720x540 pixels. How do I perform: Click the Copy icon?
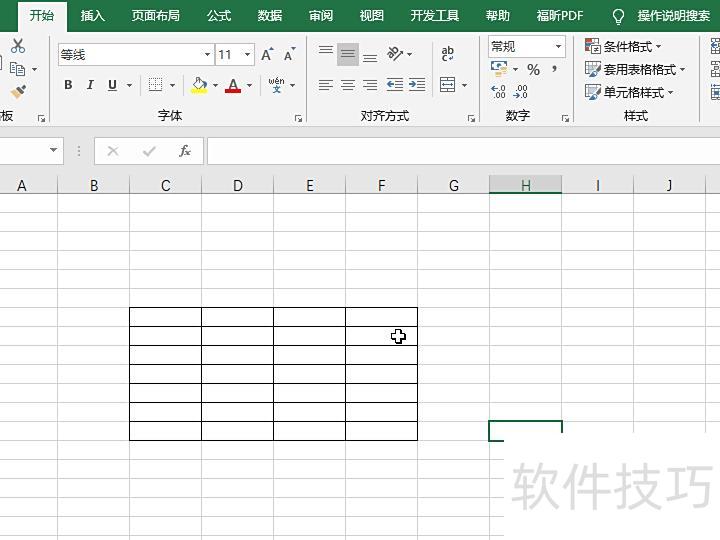click(17, 69)
